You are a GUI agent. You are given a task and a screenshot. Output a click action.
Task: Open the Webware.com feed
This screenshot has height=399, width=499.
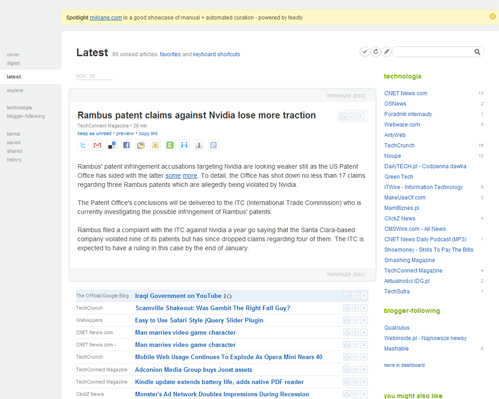pos(402,125)
